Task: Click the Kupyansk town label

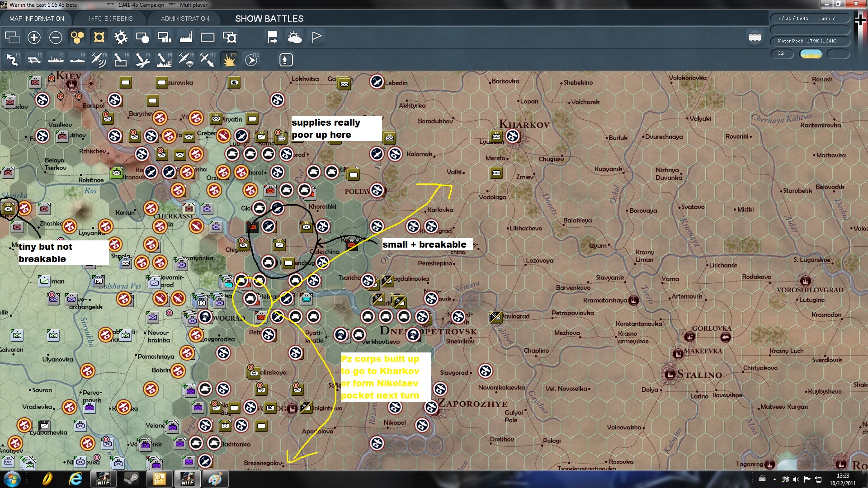Action: click(608, 169)
